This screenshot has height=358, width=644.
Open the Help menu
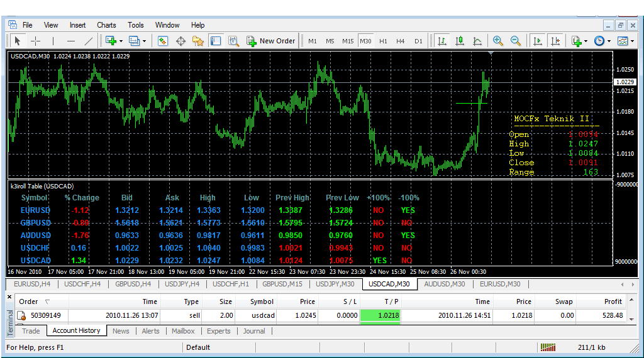[x=197, y=25]
